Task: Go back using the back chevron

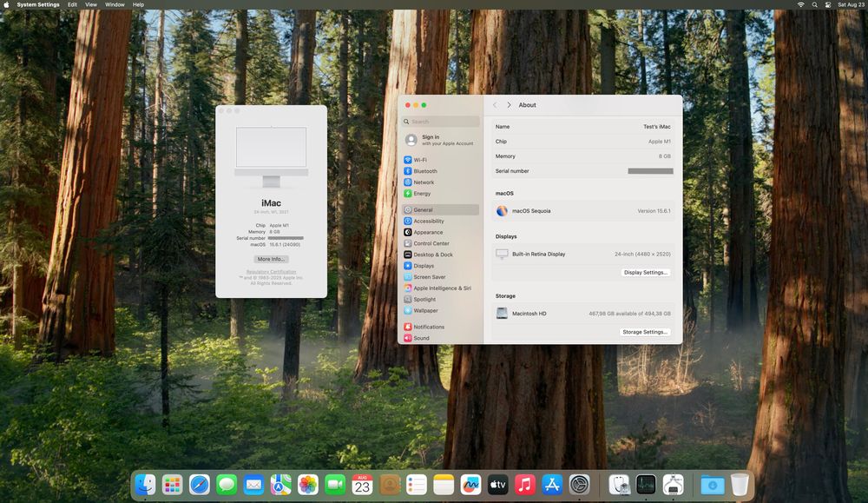Action: (x=495, y=105)
